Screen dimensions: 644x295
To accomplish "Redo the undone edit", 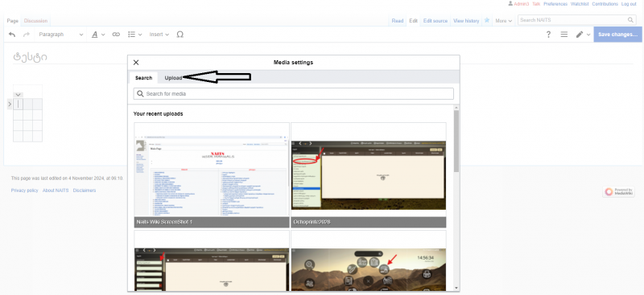I will pos(27,35).
